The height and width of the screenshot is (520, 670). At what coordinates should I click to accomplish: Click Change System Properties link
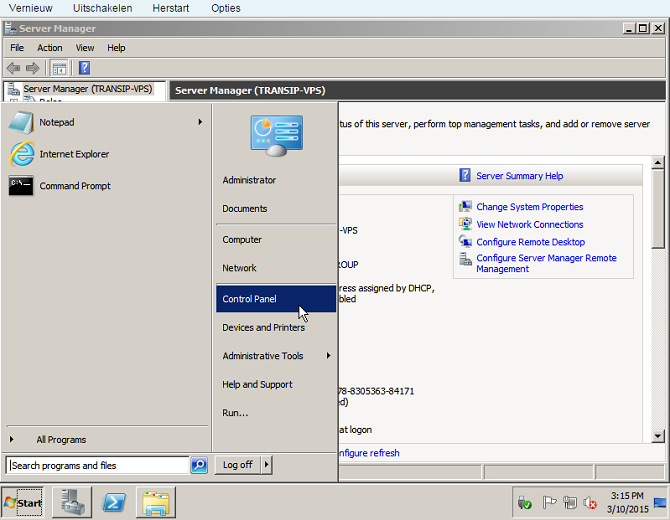click(529, 207)
